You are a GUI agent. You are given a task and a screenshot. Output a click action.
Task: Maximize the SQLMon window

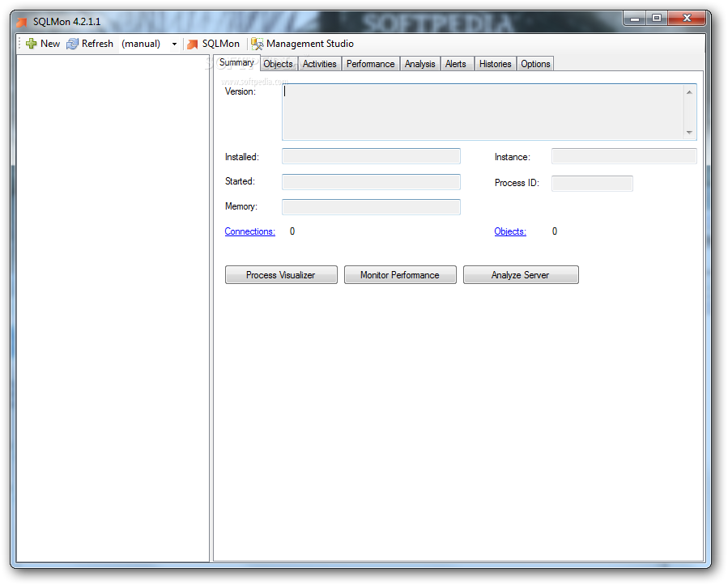point(657,19)
